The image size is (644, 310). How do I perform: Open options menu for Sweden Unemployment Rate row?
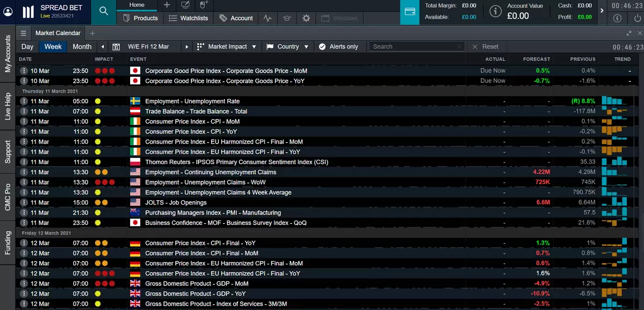click(24, 101)
